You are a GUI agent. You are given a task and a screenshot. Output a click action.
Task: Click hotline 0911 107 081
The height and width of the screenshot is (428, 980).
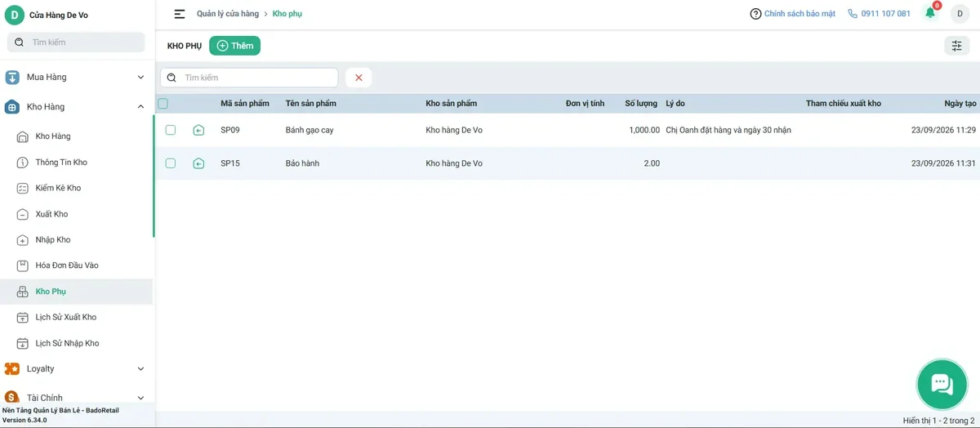pyautogui.click(x=885, y=14)
